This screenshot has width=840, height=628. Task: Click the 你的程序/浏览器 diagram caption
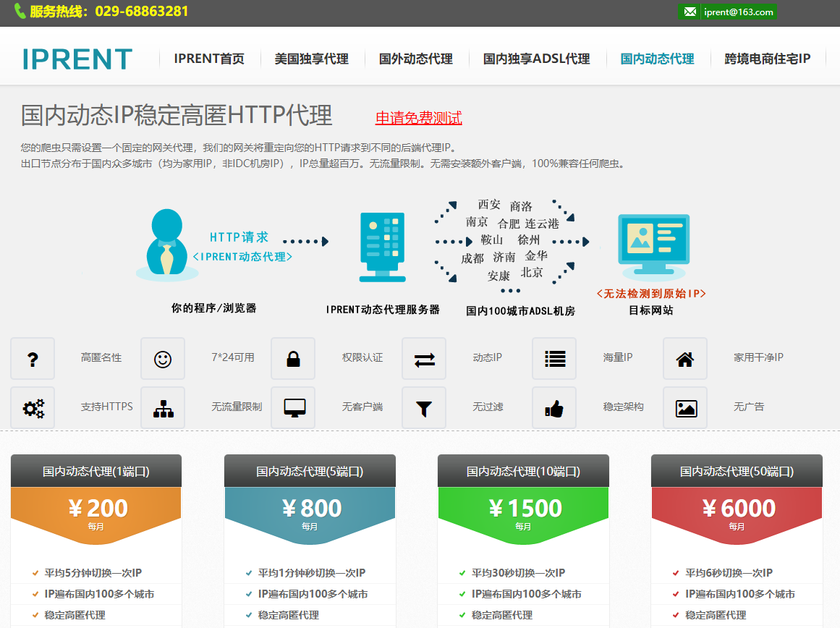213,308
